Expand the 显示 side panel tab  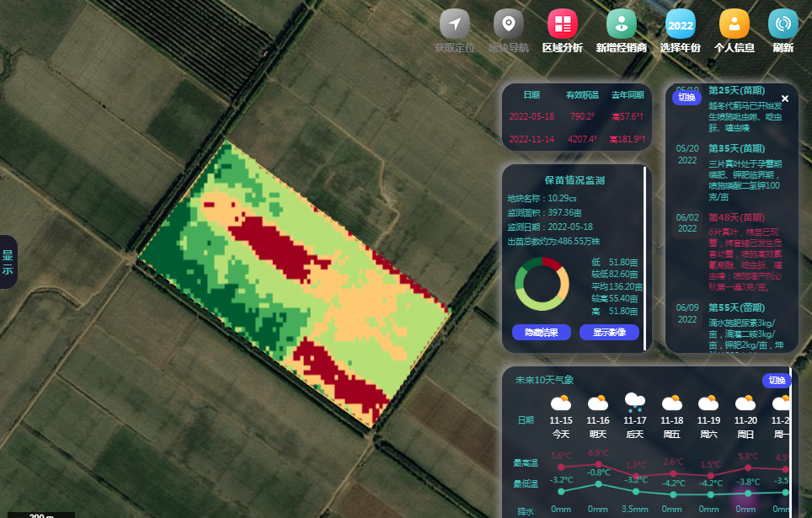(8, 262)
